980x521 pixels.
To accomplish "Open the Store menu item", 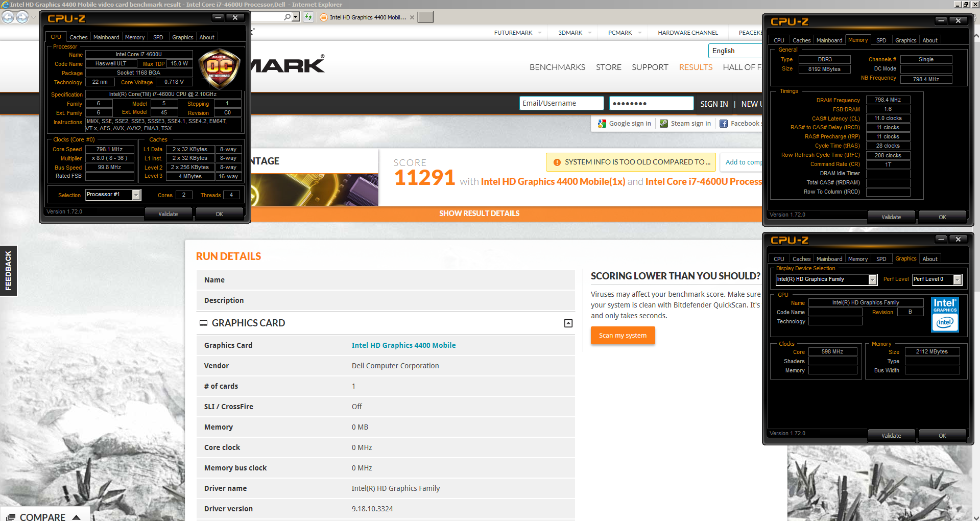I will (609, 67).
